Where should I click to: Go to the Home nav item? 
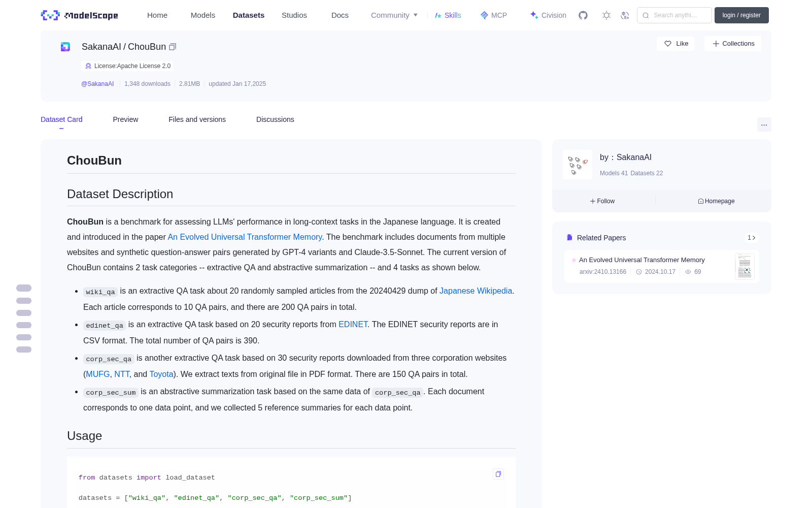coord(157,15)
